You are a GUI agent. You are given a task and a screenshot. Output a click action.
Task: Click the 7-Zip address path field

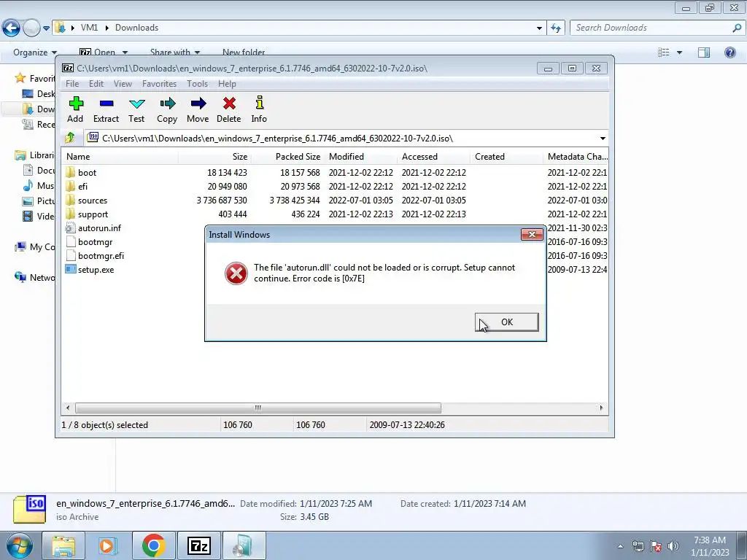click(x=347, y=138)
